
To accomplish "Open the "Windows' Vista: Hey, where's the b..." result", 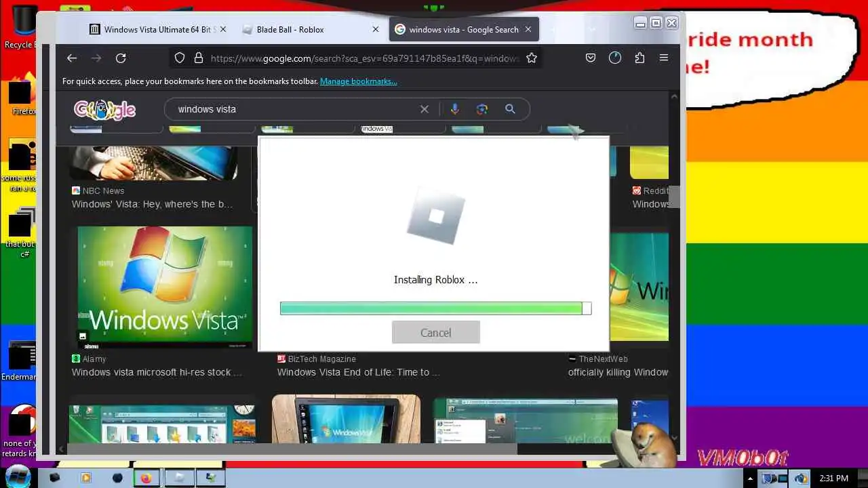I will [153, 204].
